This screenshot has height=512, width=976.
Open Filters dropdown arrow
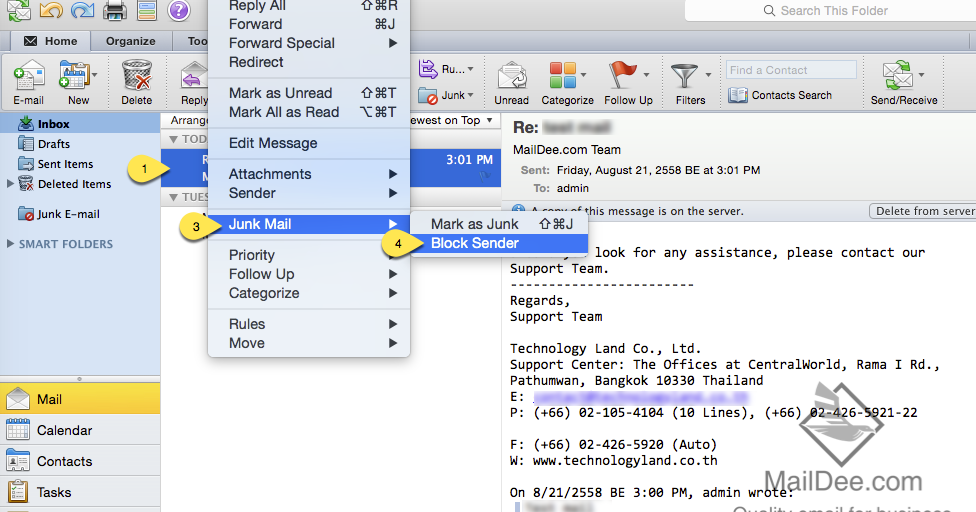tap(708, 75)
